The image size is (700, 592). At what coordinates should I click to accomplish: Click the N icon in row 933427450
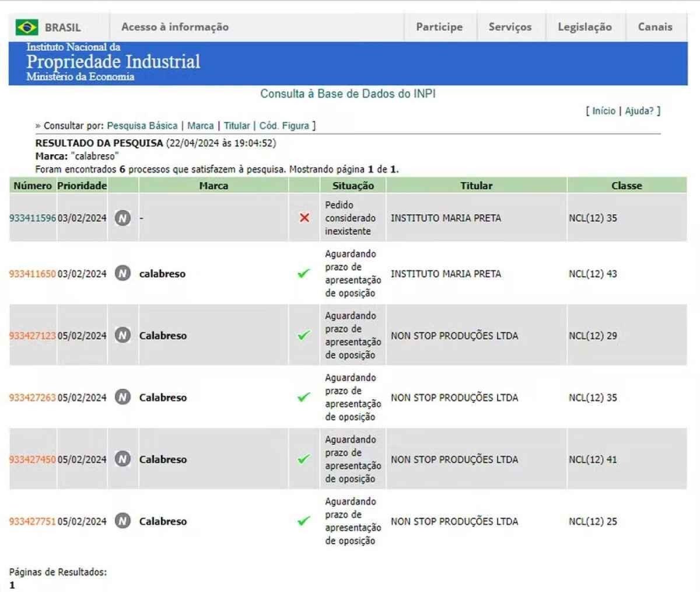123,459
